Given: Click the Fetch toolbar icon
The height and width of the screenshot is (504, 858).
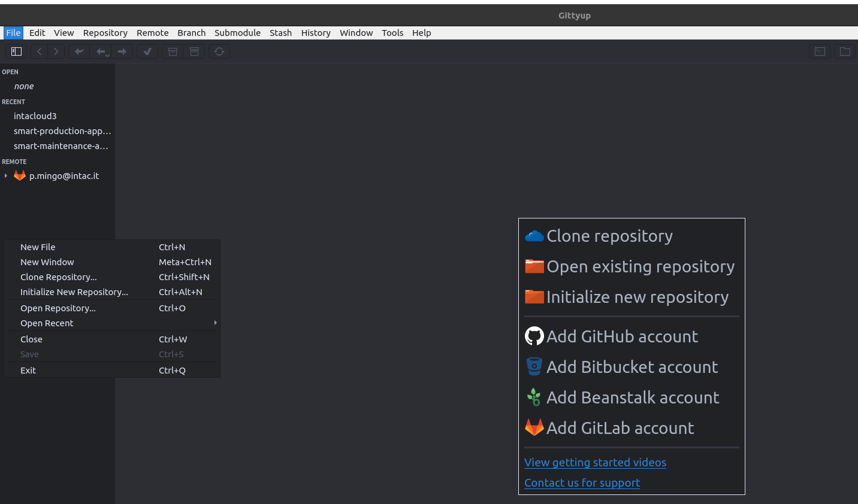Looking at the screenshot, I should 79,51.
